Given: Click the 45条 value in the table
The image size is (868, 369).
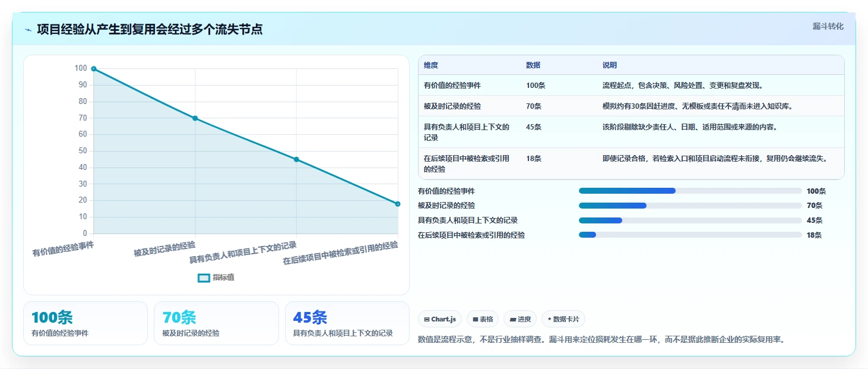Looking at the screenshot, I should pos(534,127).
